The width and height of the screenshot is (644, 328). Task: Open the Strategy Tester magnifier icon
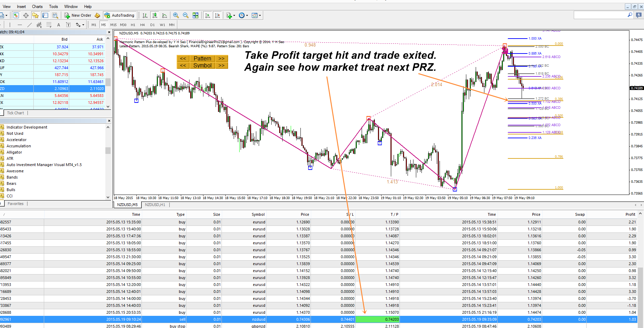pos(55,15)
